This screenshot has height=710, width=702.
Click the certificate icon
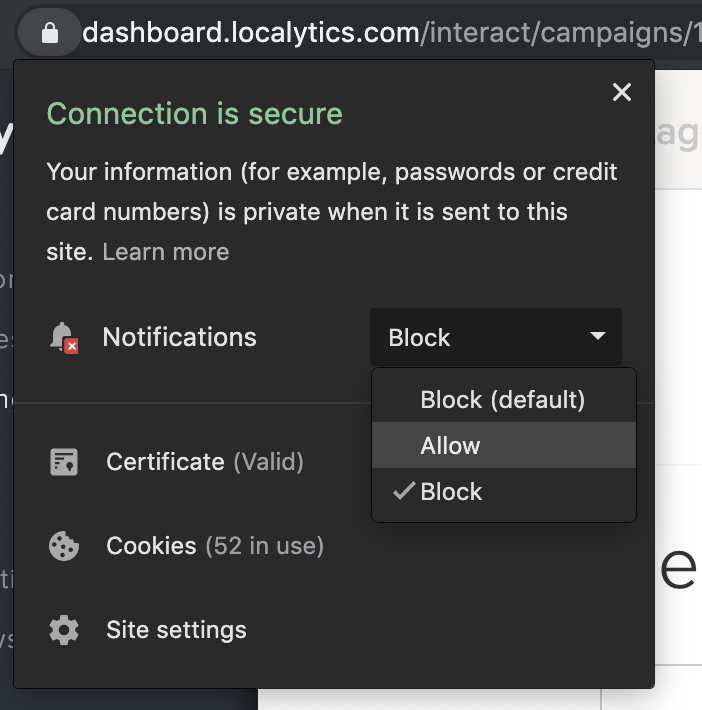click(64, 462)
